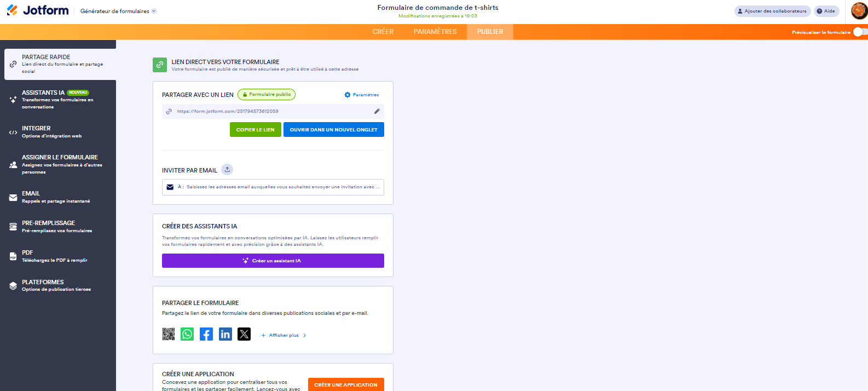Click the NOUVEAU badge next to ASSISTANTS IA

[78, 93]
